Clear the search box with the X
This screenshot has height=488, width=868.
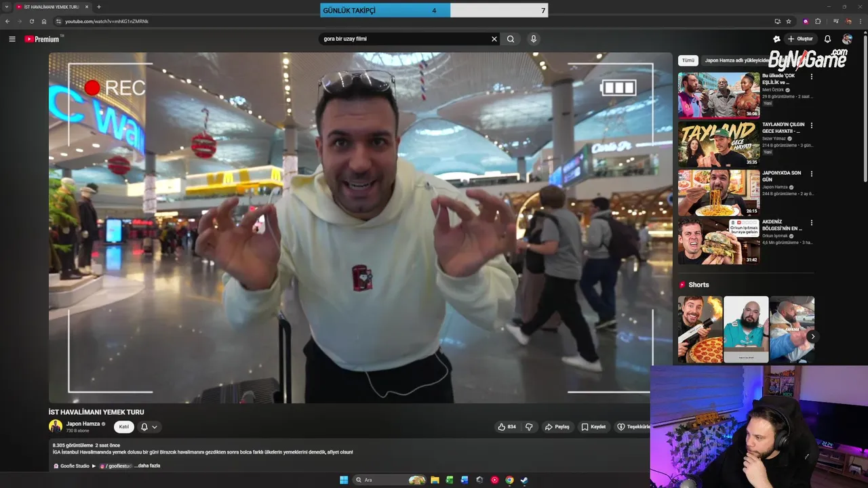[x=494, y=39]
